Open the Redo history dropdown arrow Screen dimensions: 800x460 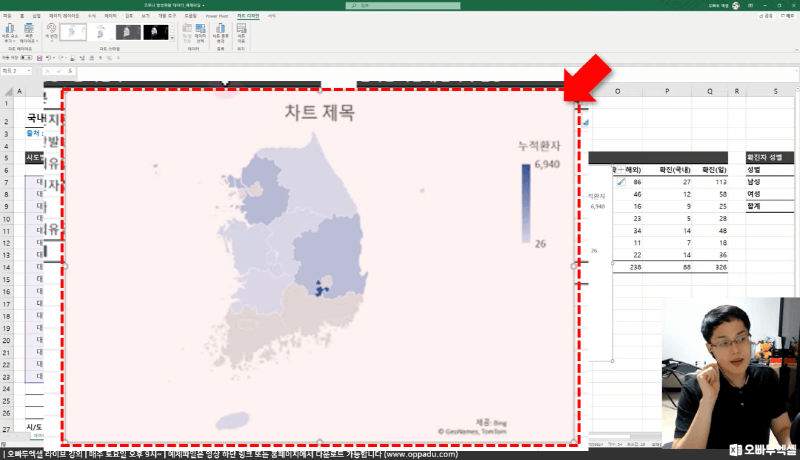coord(66,58)
